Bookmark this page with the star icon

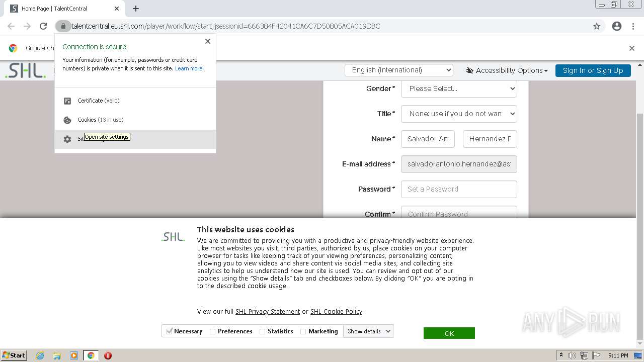(x=597, y=26)
